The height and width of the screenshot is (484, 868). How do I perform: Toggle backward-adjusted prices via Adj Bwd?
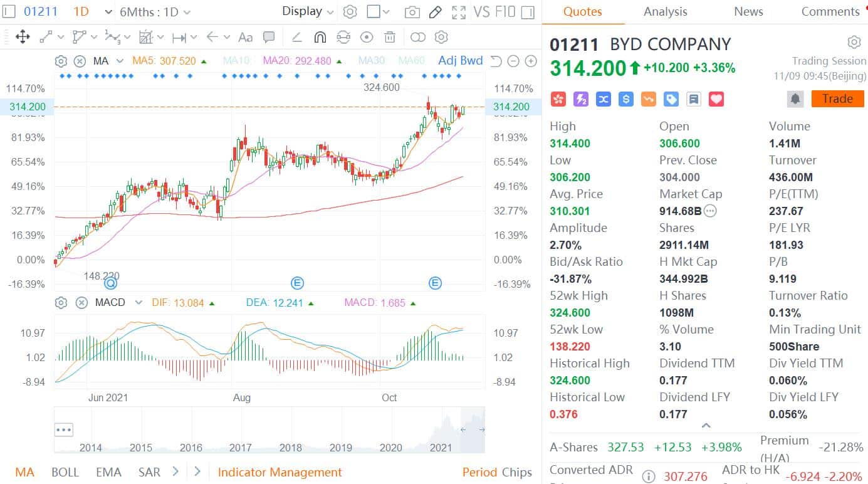pos(460,60)
